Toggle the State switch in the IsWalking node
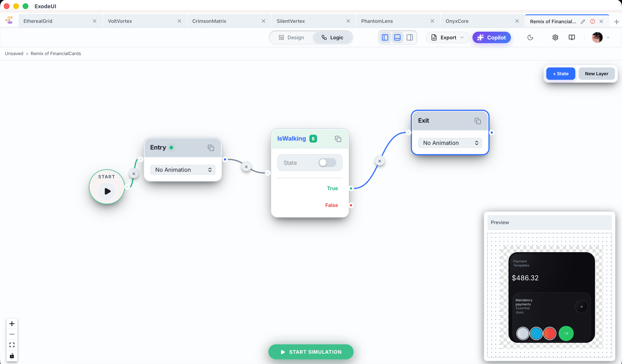This screenshot has width=622, height=364. (x=327, y=163)
